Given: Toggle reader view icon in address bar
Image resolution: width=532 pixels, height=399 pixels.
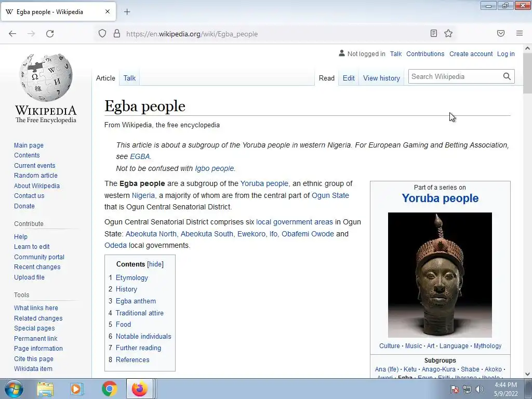Looking at the screenshot, I should pos(434,33).
